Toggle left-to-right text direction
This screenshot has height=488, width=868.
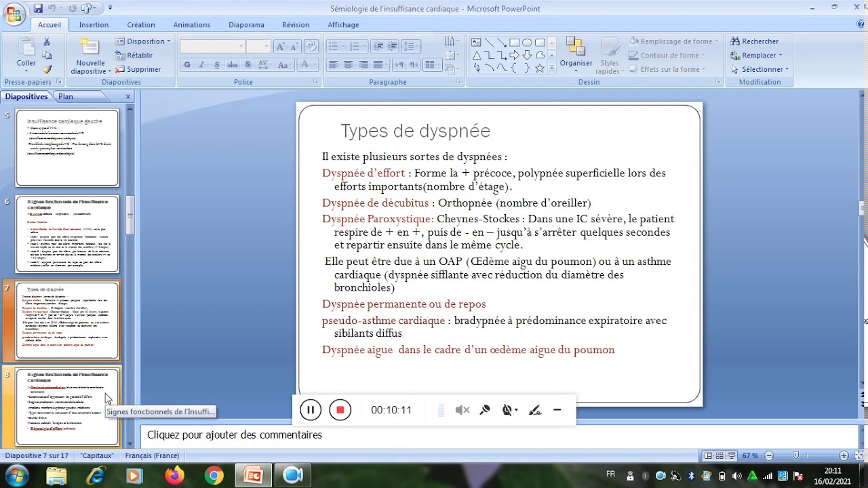pyautogui.click(x=399, y=65)
